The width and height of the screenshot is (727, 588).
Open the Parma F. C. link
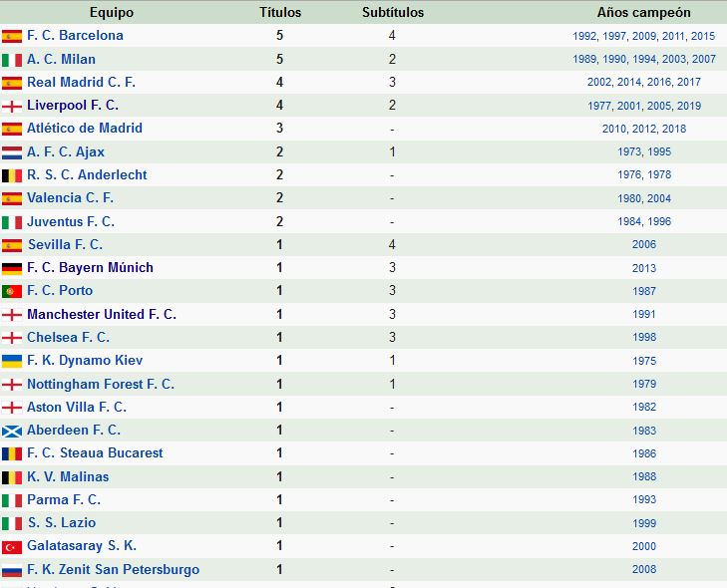(64, 499)
